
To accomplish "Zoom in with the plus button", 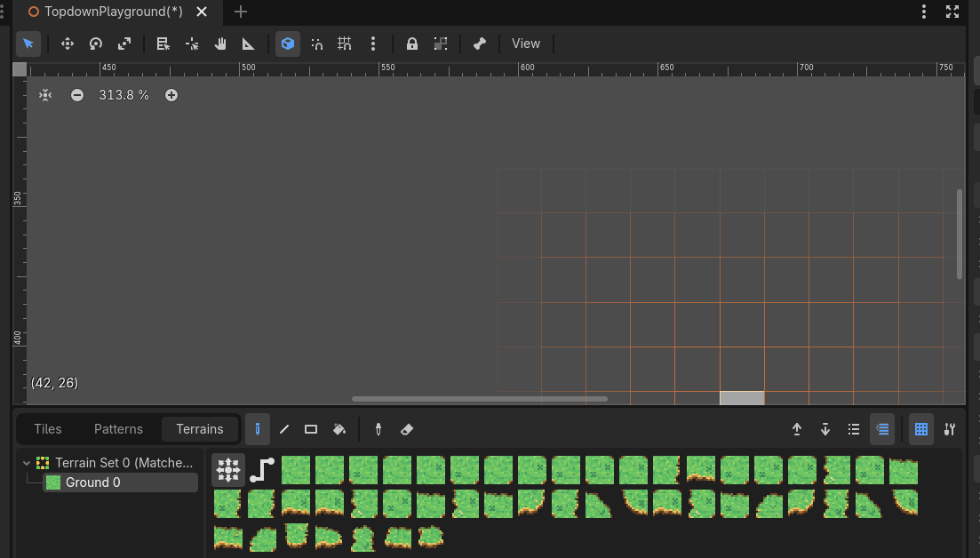I will [x=171, y=95].
